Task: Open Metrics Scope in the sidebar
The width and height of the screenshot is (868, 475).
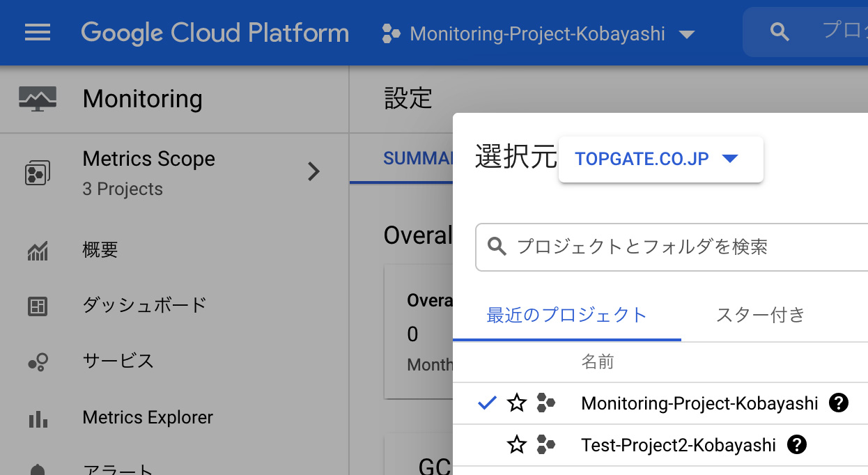Action: click(174, 172)
